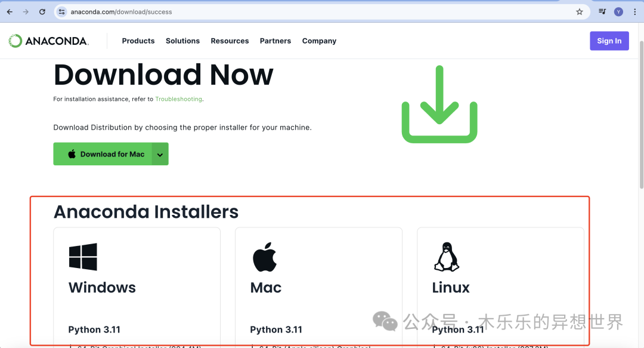The image size is (644, 348).
Task: Open the browser three-dot menu
Action: pos(634,12)
